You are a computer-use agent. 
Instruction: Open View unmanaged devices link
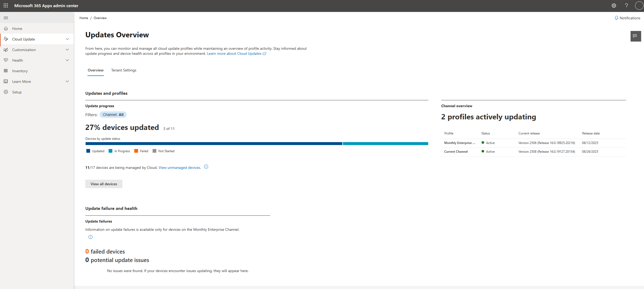click(180, 168)
